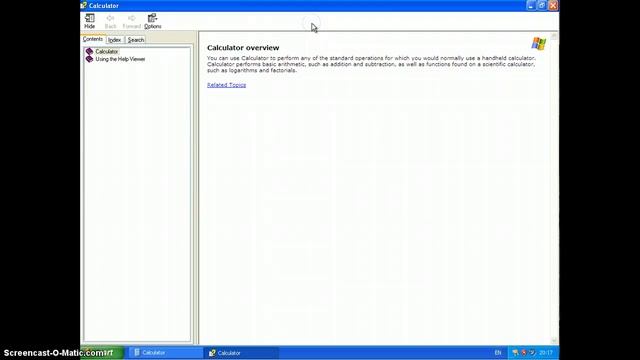Click the red system tray icon

524,353
